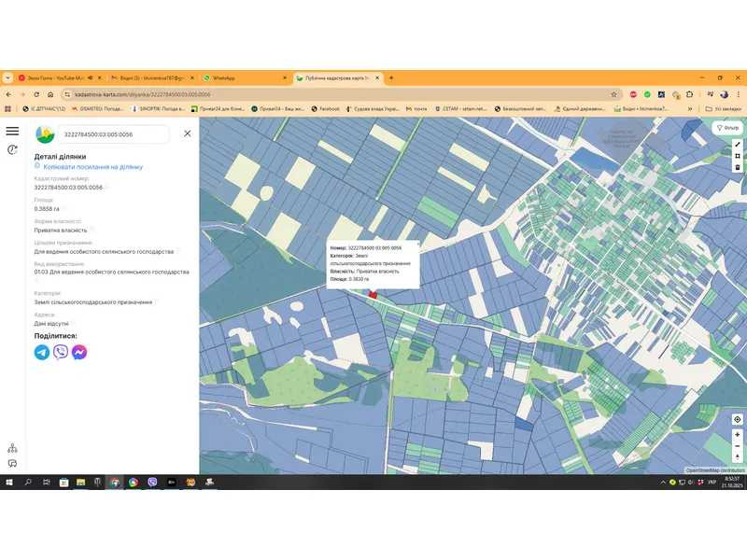Copy the link to the parcel

92,167
